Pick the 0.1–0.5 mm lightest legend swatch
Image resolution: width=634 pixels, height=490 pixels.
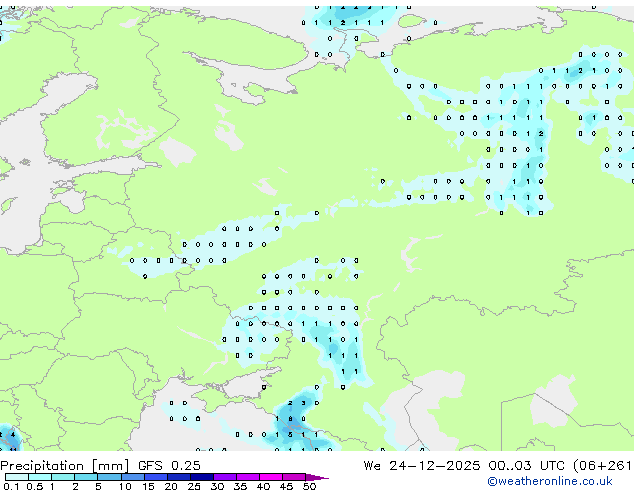(17, 477)
